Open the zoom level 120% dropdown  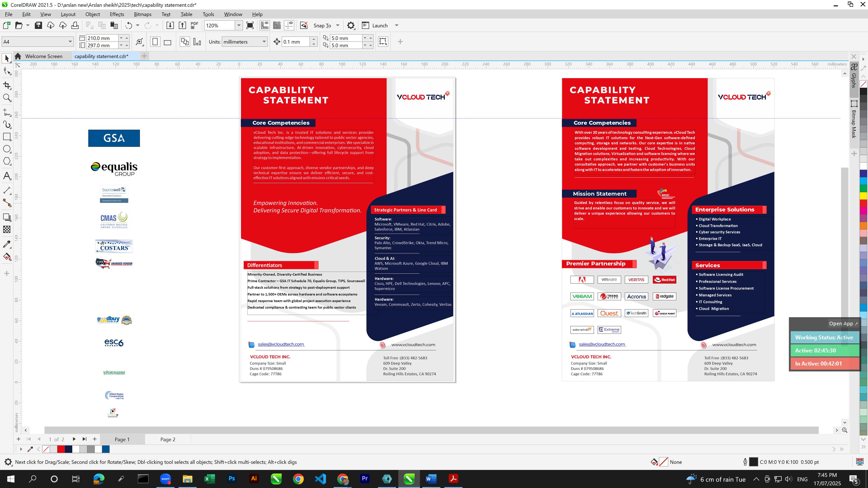pos(238,26)
